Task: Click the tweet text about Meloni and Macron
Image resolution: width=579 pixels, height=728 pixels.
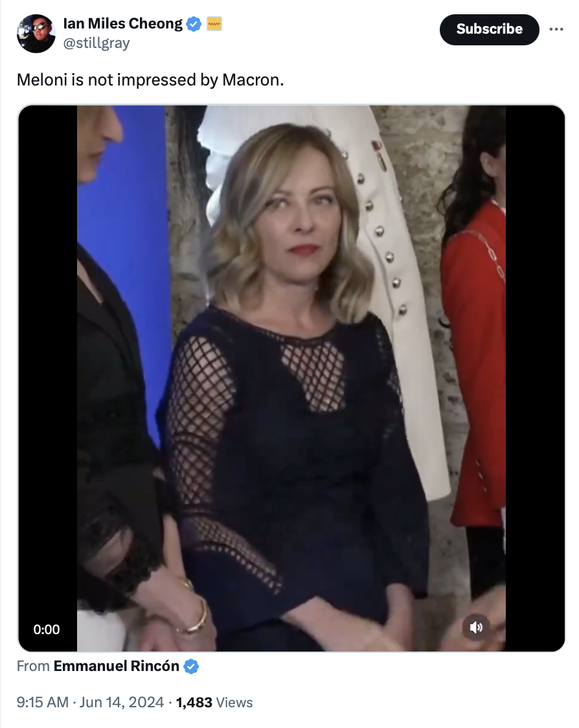Action: [150, 80]
